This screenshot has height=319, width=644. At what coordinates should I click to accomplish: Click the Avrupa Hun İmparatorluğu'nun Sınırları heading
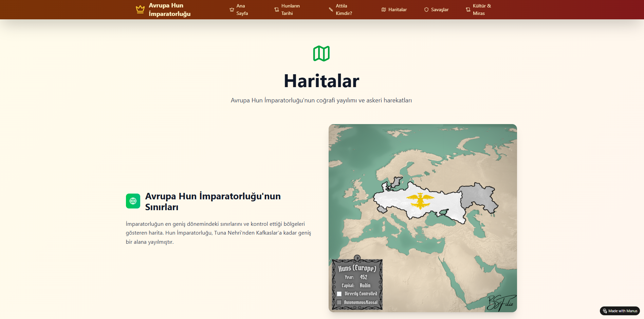coord(213,201)
